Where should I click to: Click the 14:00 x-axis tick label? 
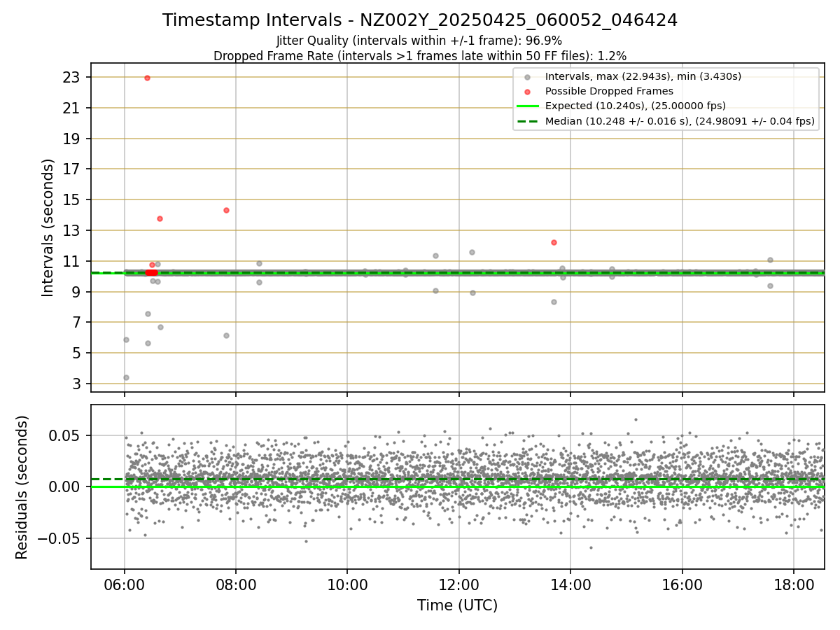click(x=570, y=584)
